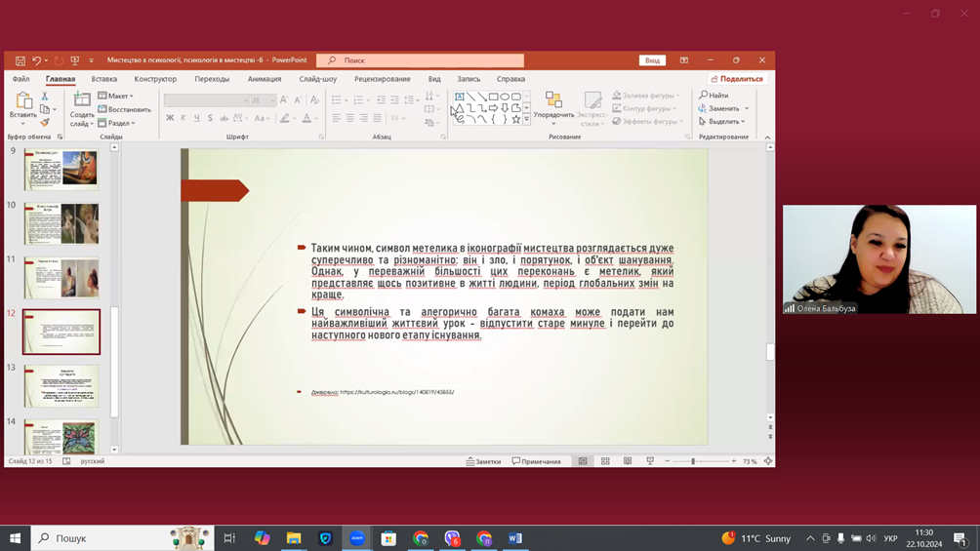Start slideshow from beginning via title bar icon
Viewport: 980px width, 551px height.
[74, 60]
